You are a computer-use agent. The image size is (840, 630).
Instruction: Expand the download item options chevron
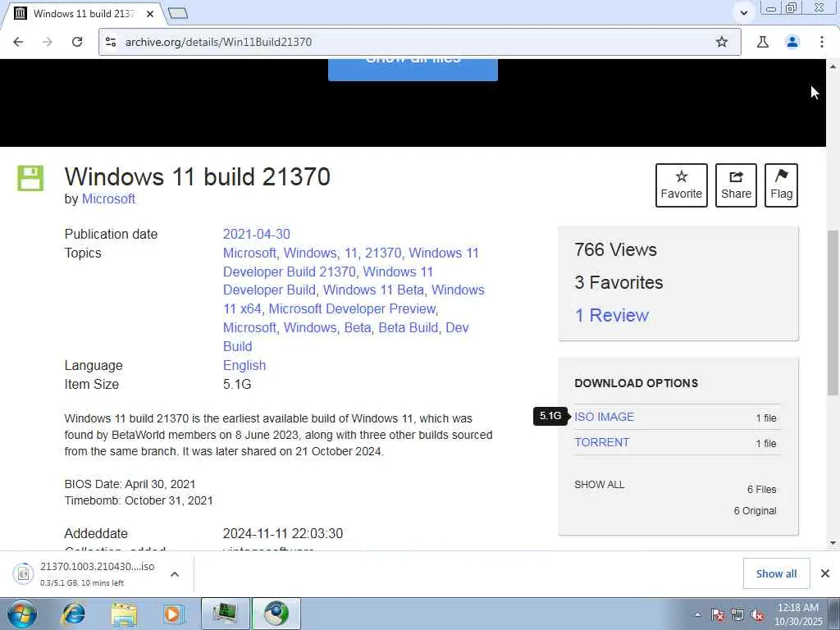tap(175, 574)
